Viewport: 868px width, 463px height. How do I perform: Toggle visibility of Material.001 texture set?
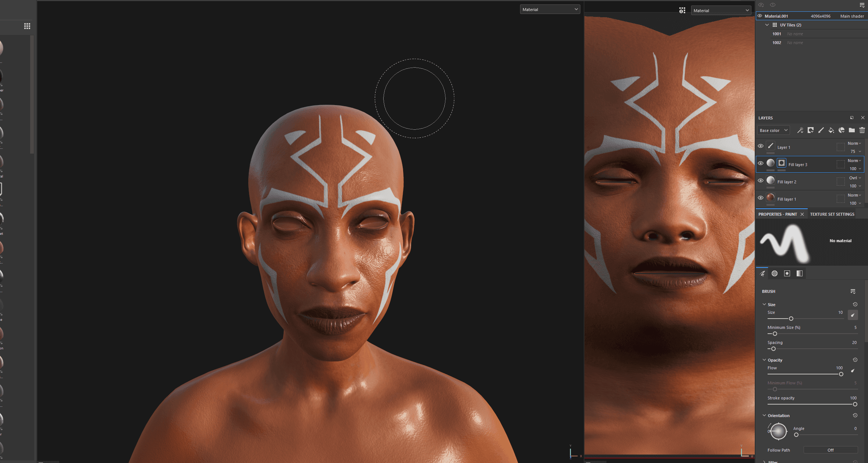click(759, 16)
